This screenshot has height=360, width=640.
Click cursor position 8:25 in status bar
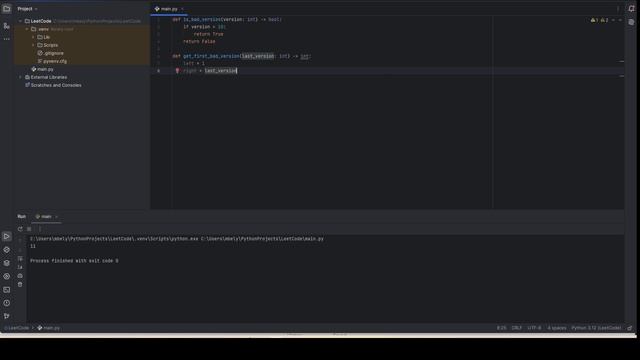click(501, 328)
